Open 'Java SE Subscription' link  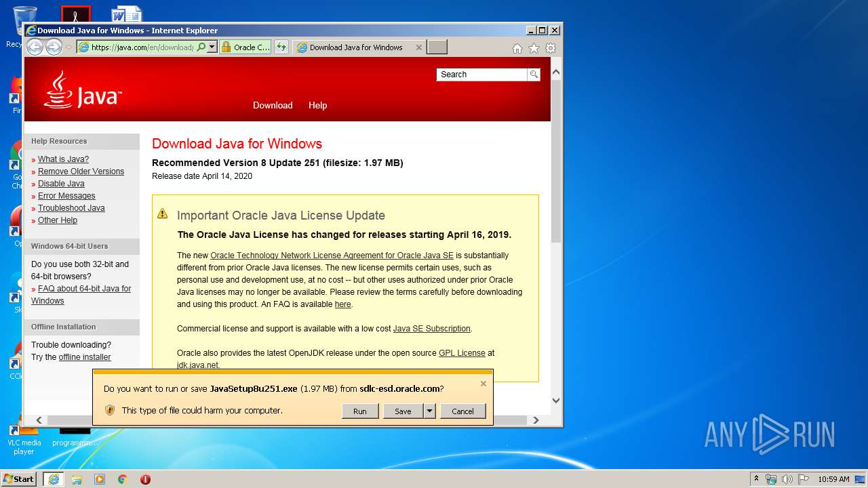[x=431, y=329]
